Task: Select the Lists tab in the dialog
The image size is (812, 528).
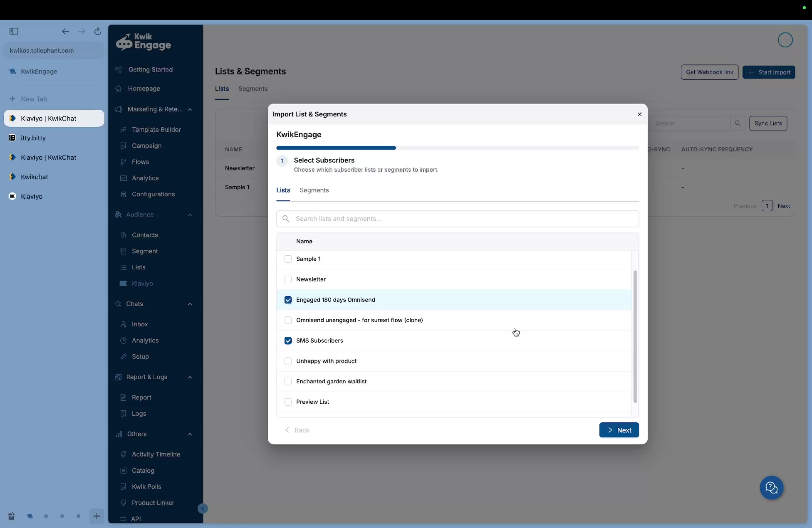Action: (x=283, y=190)
